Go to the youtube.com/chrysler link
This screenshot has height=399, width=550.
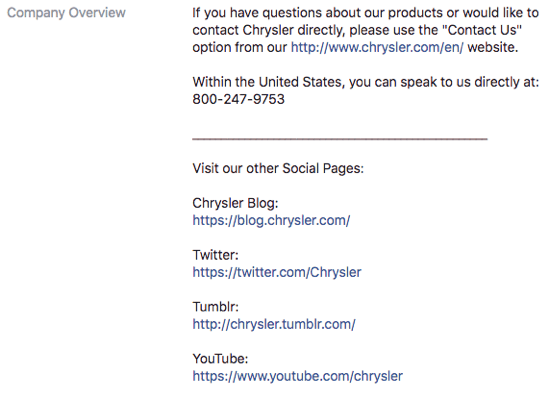click(x=297, y=376)
